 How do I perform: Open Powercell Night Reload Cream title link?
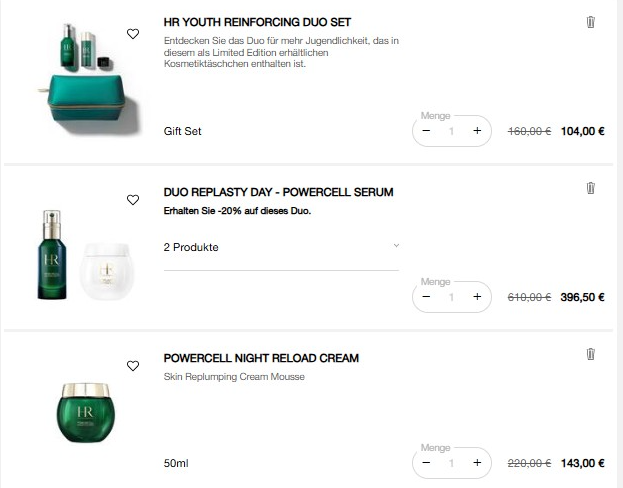(261, 358)
